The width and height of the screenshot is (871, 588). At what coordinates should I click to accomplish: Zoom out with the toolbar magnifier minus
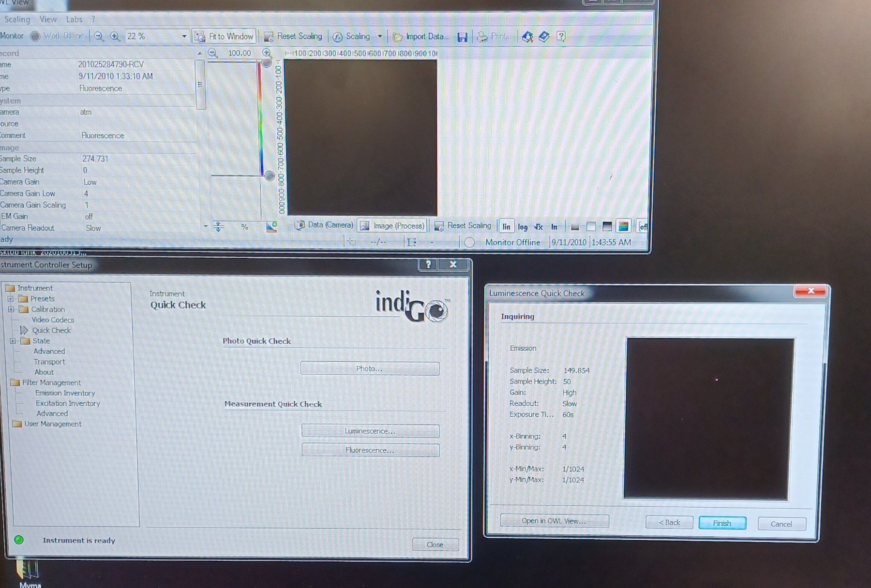pos(99,36)
